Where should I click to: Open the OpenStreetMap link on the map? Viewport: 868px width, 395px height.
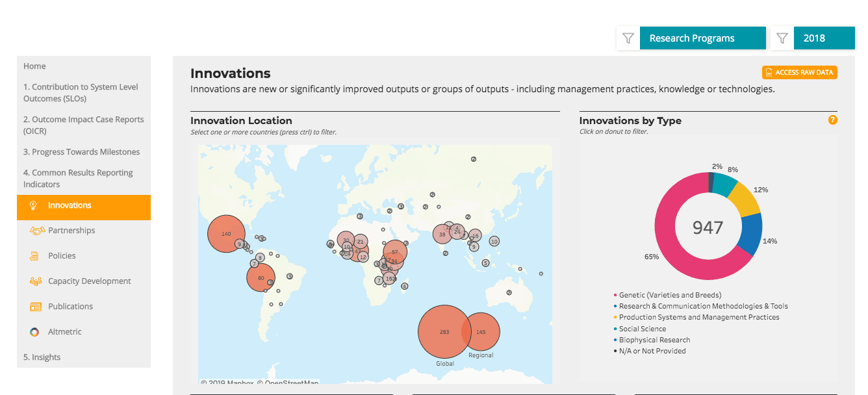(292, 383)
